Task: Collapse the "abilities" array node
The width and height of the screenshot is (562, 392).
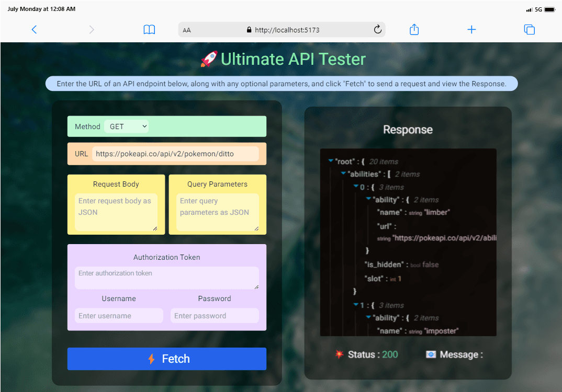Action: (343, 174)
